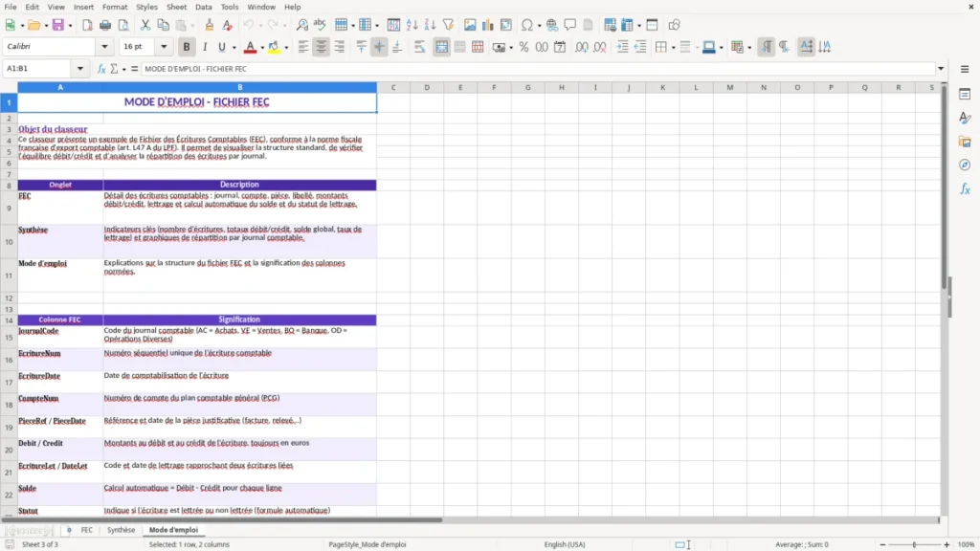Apply yellow highlighting color swatch
Screen dimensions: 980x551
click(x=274, y=47)
